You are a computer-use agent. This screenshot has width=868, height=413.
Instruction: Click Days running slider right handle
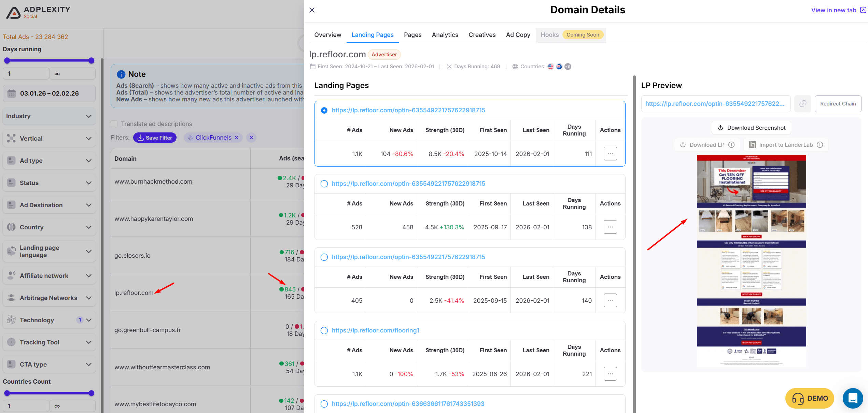[91, 61]
